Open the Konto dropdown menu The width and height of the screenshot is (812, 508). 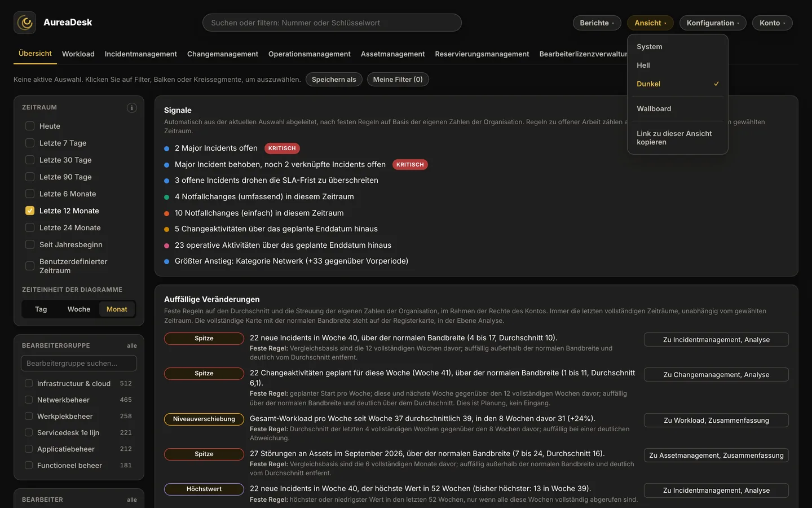point(773,23)
